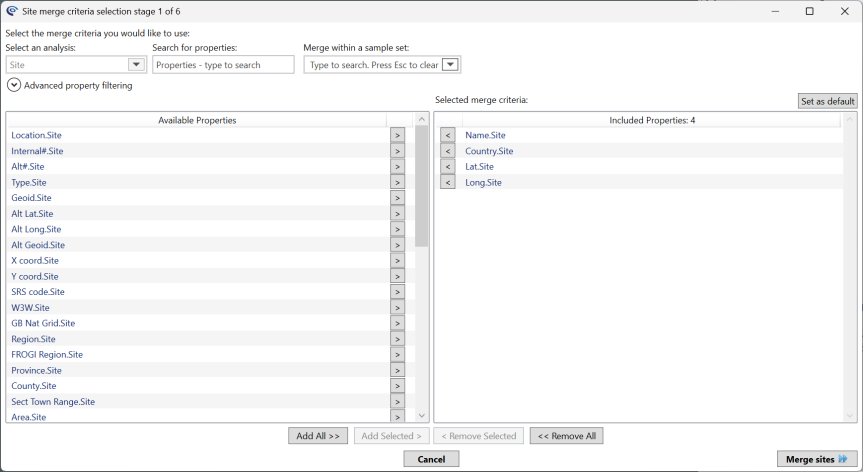
Task: Expand Advanced property filtering section
Action: (14, 85)
